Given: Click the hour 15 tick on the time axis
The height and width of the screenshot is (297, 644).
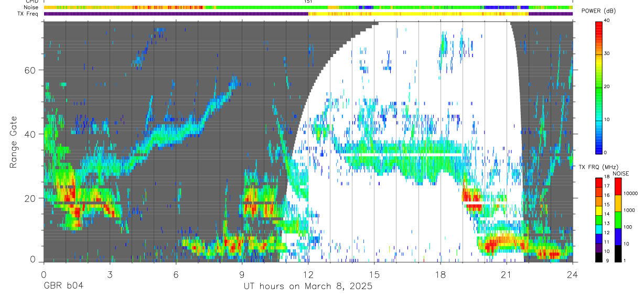Looking at the screenshot, I should point(374,273).
